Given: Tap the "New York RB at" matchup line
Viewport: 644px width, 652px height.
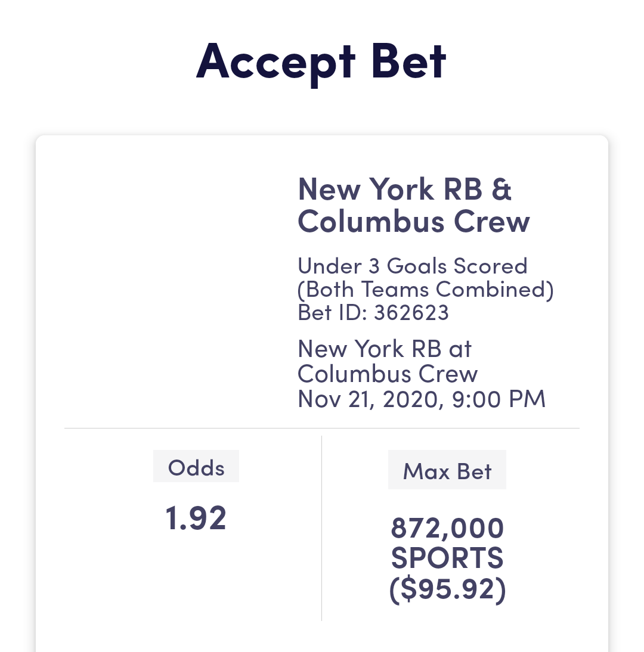Looking at the screenshot, I should click(384, 349).
